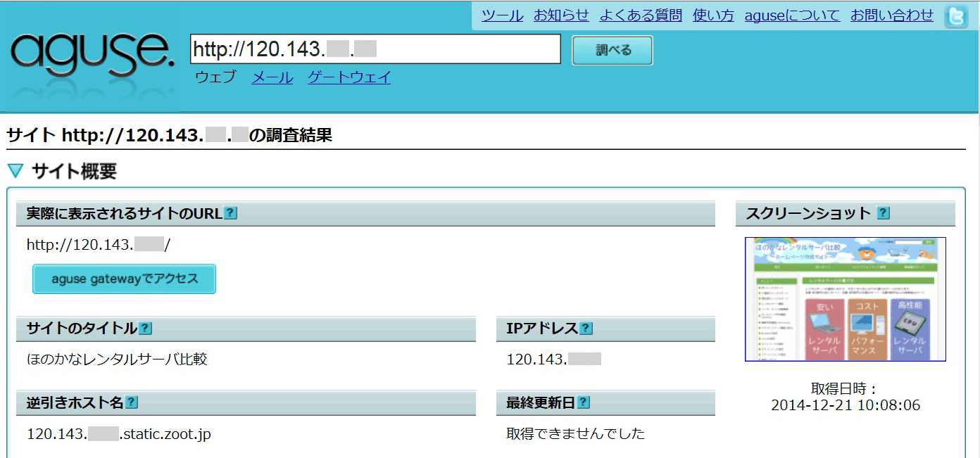The height and width of the screenshot is (458, 980).
Task: Open the お知らせ link
Action: point(561,15)
